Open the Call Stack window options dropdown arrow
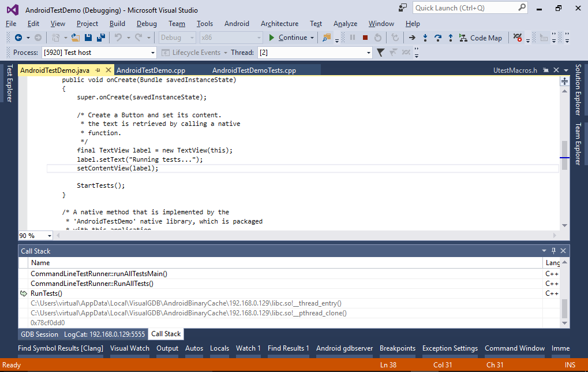The width and height of the screenshot is (588, 372). pos(544,251)
